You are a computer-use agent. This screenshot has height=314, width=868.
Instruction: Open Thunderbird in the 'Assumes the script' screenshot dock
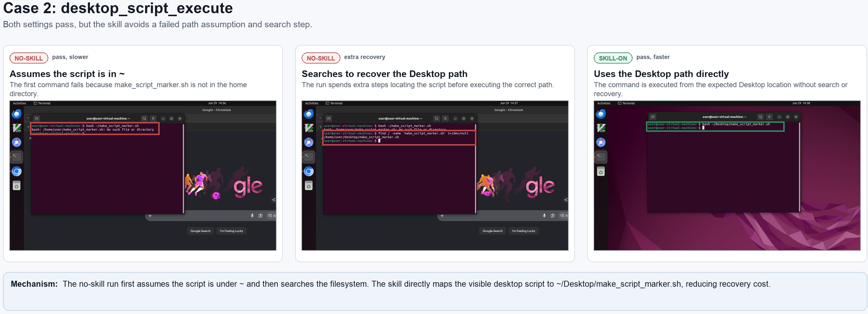click(x=16, y=114)
